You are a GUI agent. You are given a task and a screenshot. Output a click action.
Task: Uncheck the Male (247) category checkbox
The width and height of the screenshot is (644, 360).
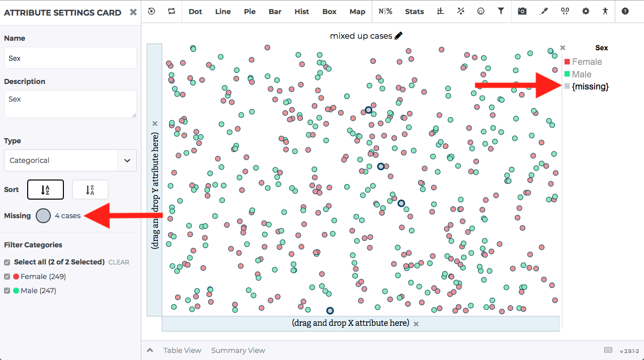[x=7, y=291]
